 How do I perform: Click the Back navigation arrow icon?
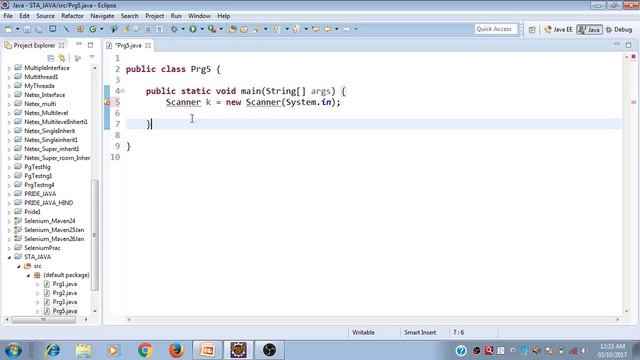click(328, 29)
